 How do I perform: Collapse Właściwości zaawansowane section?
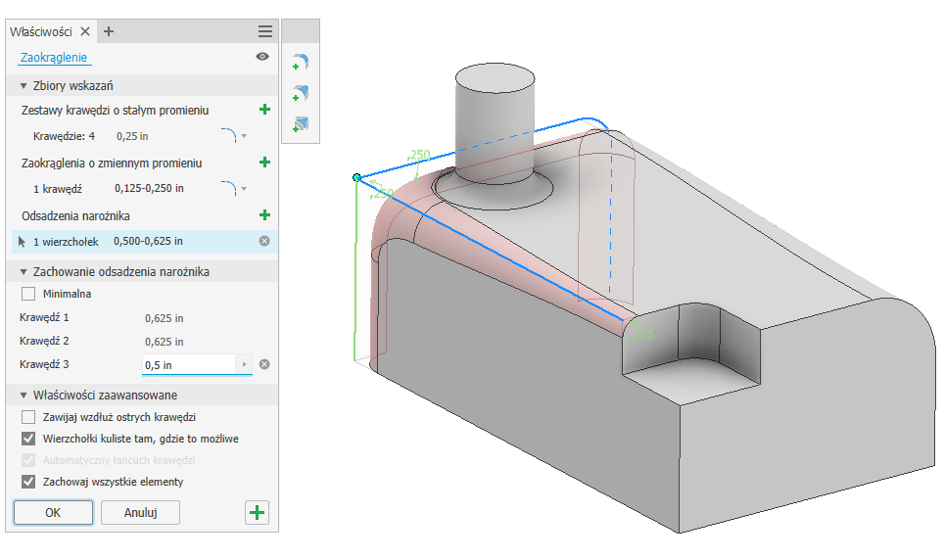24,396
